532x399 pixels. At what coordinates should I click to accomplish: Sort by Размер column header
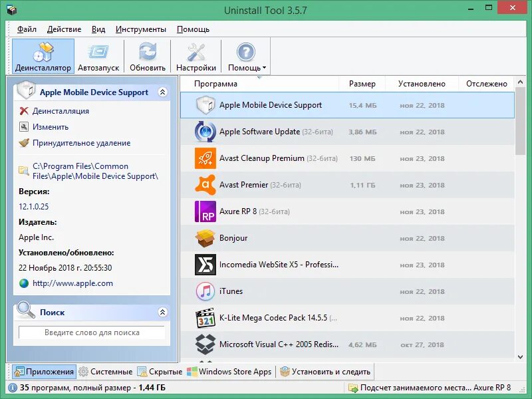pyautogui.click(x=362, y=84)
